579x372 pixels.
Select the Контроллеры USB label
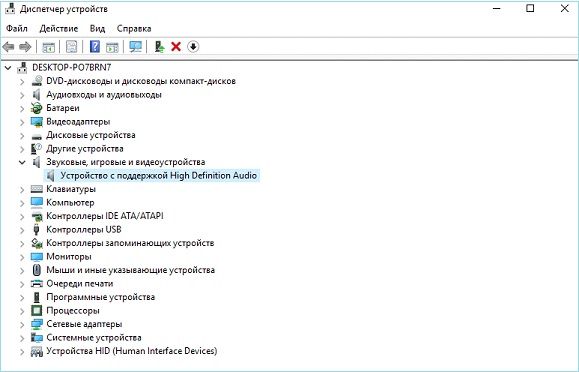(84, 229)
